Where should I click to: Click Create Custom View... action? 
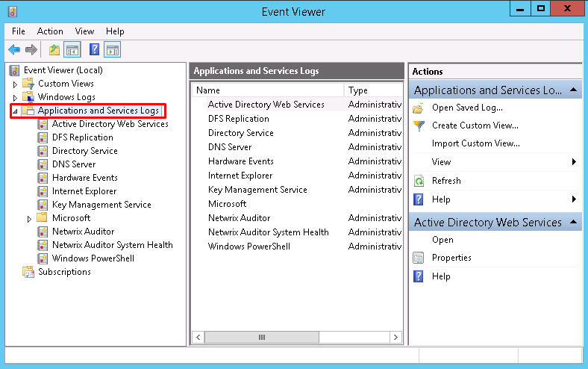pyautogui.click(x=475, y=125)
